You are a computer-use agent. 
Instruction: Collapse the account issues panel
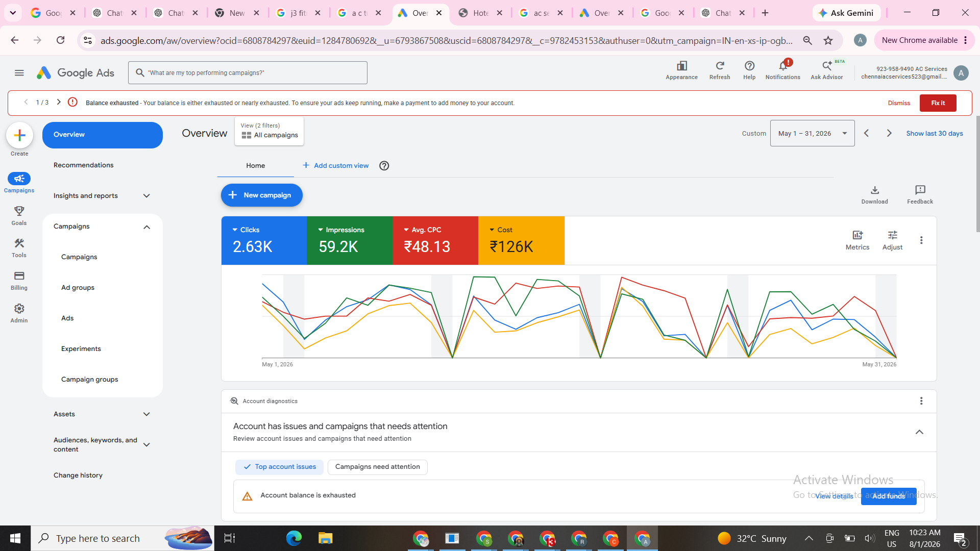[x=919, y=432]
